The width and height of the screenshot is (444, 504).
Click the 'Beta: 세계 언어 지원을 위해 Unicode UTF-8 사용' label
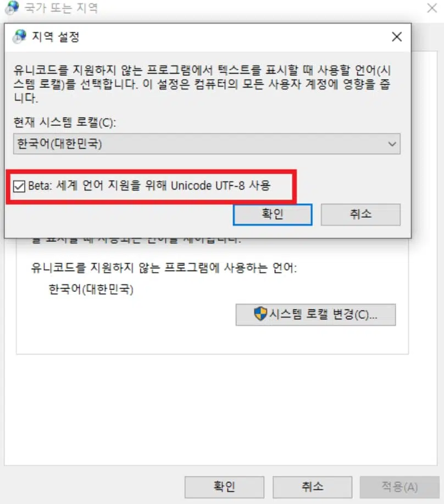pyautogui.click(x=149, y=185)
